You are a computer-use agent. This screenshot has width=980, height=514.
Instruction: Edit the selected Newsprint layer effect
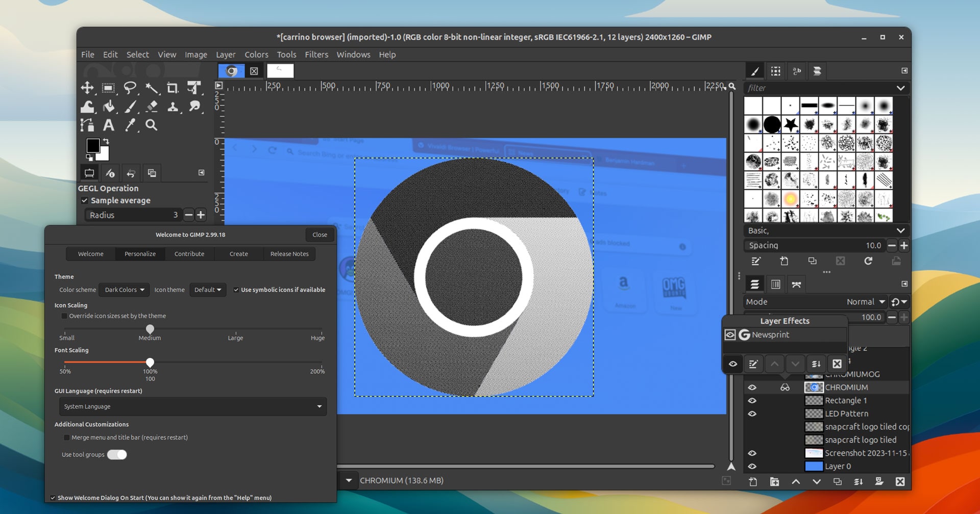point(753,364)
